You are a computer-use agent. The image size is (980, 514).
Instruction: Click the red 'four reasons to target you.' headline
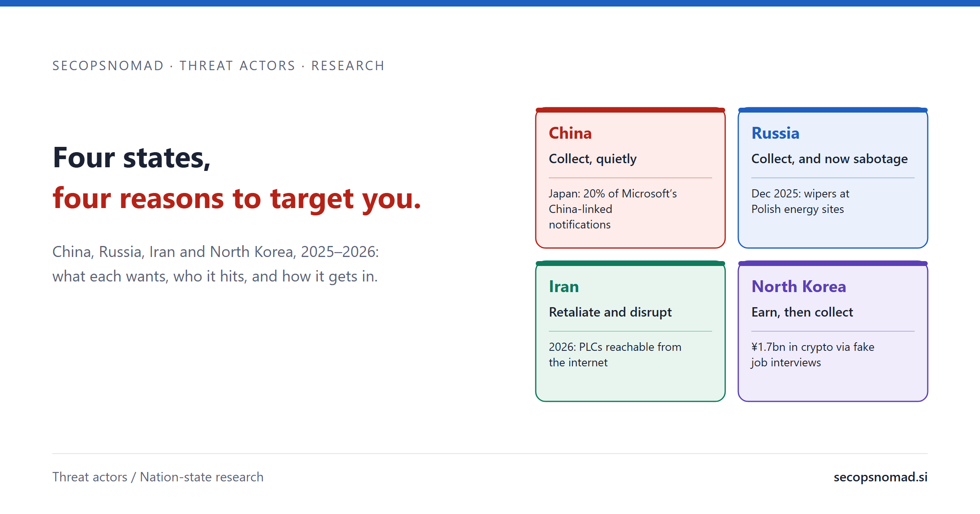coord(237,199)
